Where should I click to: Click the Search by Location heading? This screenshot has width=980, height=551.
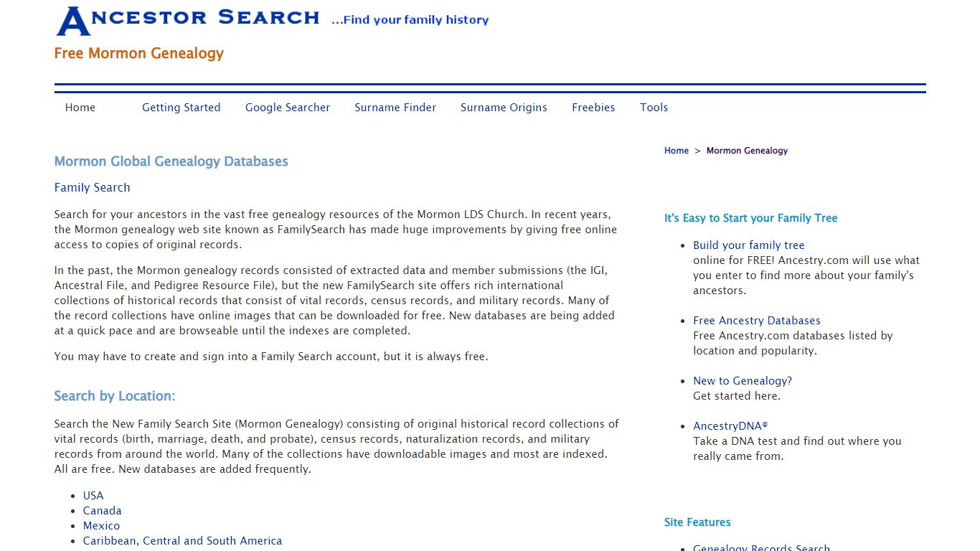(x=115, y=396)
